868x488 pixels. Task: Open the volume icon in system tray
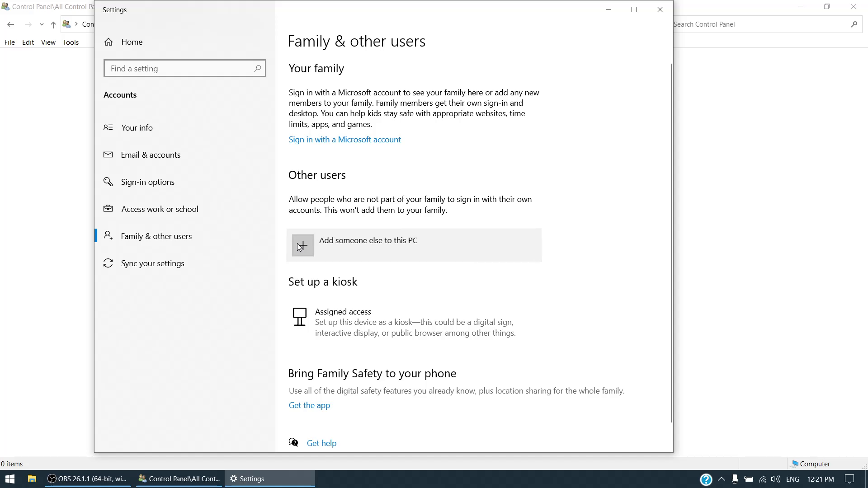coord(776,479)
